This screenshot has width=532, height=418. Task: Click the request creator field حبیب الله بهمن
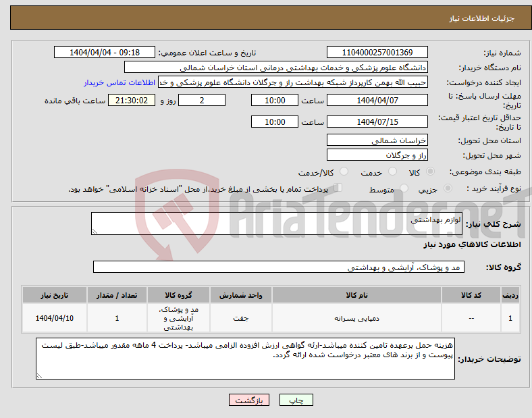pyautogui.click(x=293, y=82)
